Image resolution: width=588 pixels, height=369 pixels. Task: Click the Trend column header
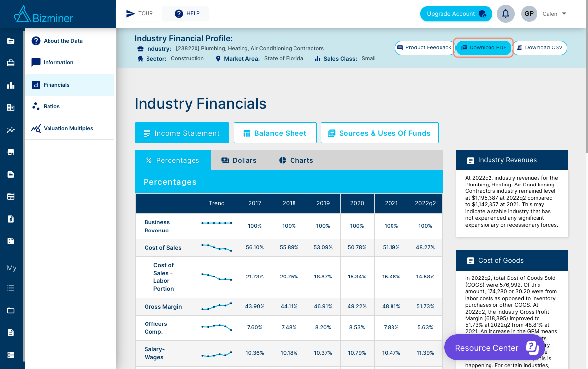coord(217,203)
